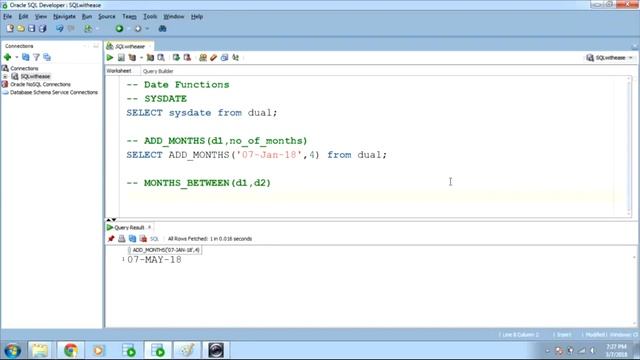Click the worksheet editor vertical scrollbar
Screen dimensions: 640x360
pyautogui.click(x=629, y=146)
